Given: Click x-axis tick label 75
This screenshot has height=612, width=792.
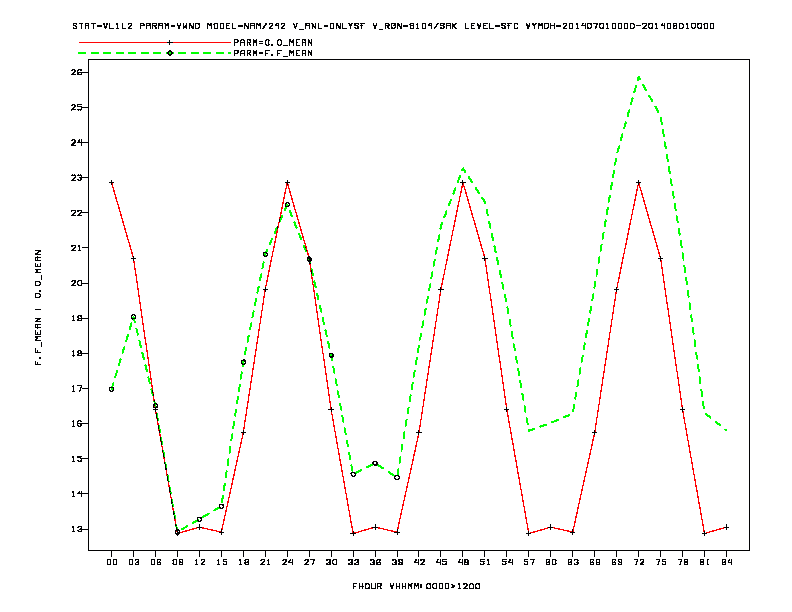Looking at the screenshot, I should pos(661,562).
